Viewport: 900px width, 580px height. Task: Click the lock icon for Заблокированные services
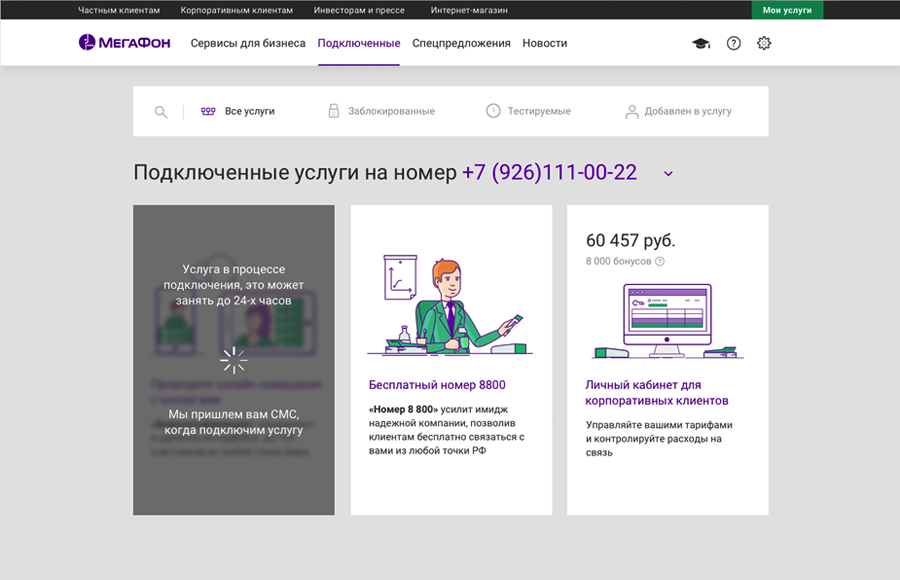point(333,112)
